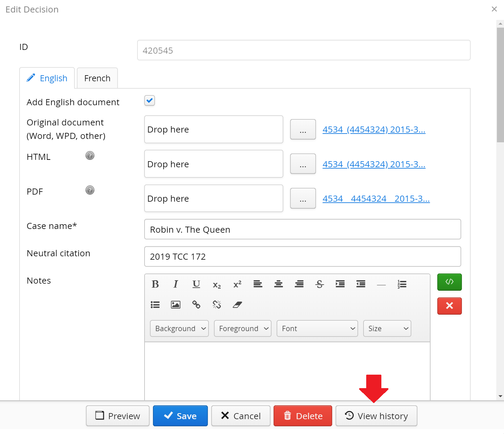This screenshot has width=504, height=434.
Task: Toggle bold formatting in Notes editor
Action: [x=155, y=284]
